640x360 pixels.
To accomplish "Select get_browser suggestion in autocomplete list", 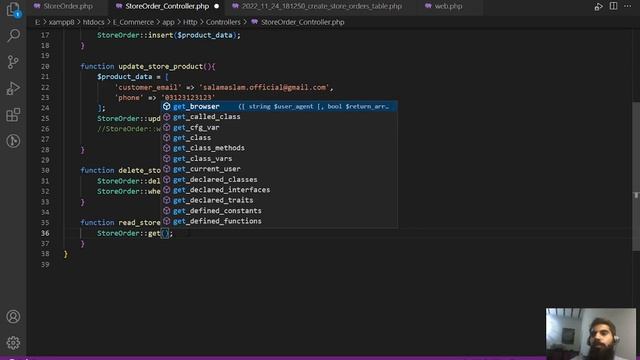I will tap(279, 107).
